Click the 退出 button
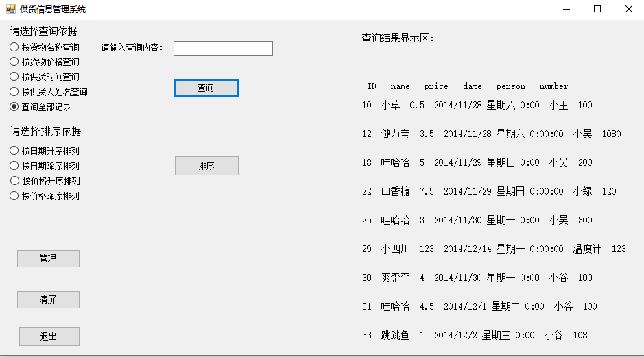 [49, 336]
